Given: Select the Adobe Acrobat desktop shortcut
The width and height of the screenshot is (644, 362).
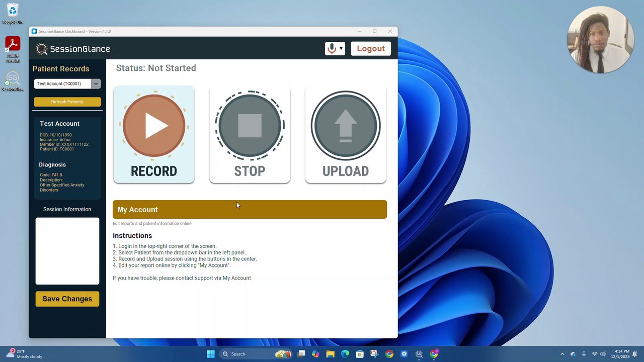Looking at the screenshot, I should [13, 50].
